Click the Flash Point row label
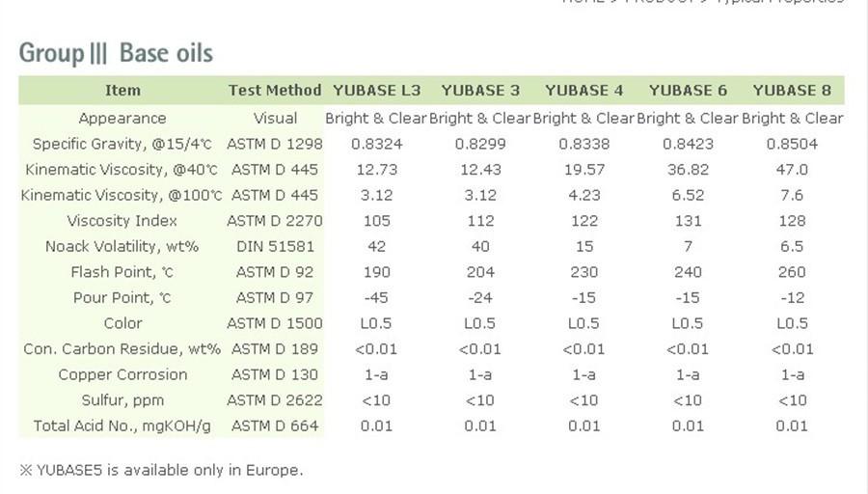868x494 pixels. click(122, 272)
